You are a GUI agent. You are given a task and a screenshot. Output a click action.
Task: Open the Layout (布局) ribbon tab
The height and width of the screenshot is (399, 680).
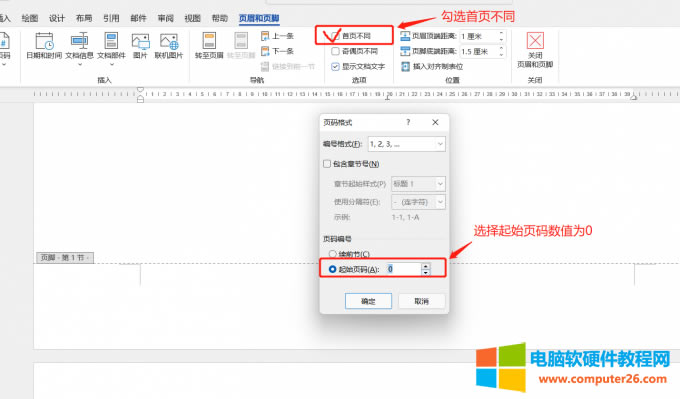pos(84,18)
